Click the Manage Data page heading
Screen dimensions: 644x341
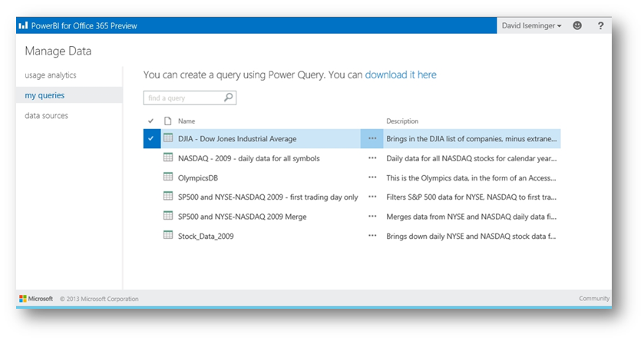point(58,51)
